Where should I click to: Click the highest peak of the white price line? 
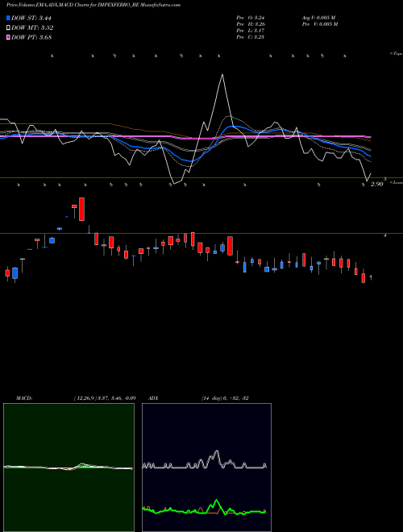pos(222,74)
